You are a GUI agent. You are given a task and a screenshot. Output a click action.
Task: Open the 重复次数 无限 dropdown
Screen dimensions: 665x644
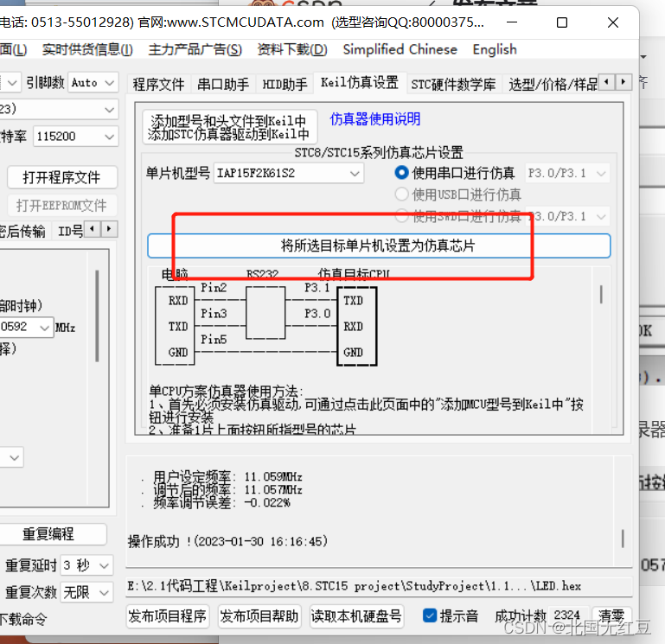(86, 592)
